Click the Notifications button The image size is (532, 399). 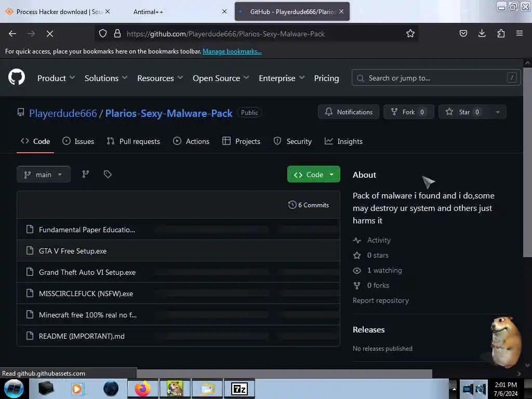coord(349,112)
